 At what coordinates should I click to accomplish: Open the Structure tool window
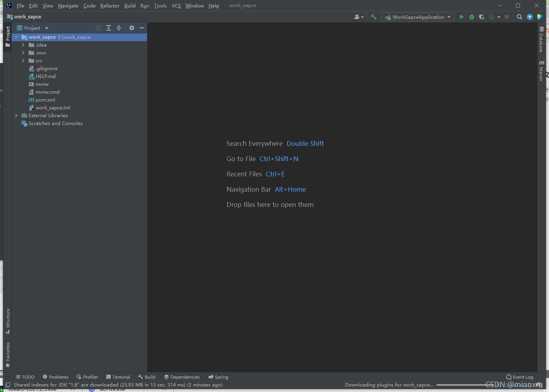pos(7,321)
